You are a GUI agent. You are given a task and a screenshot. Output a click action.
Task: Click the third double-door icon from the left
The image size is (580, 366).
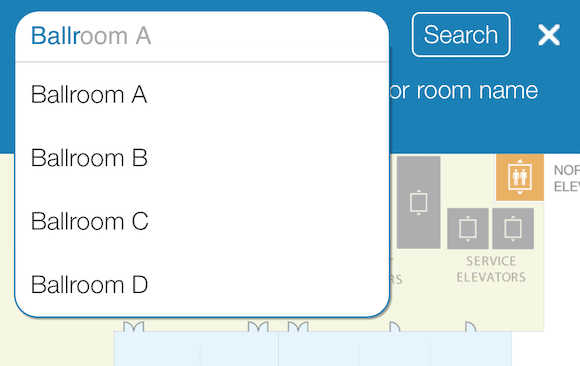(298, 327)
